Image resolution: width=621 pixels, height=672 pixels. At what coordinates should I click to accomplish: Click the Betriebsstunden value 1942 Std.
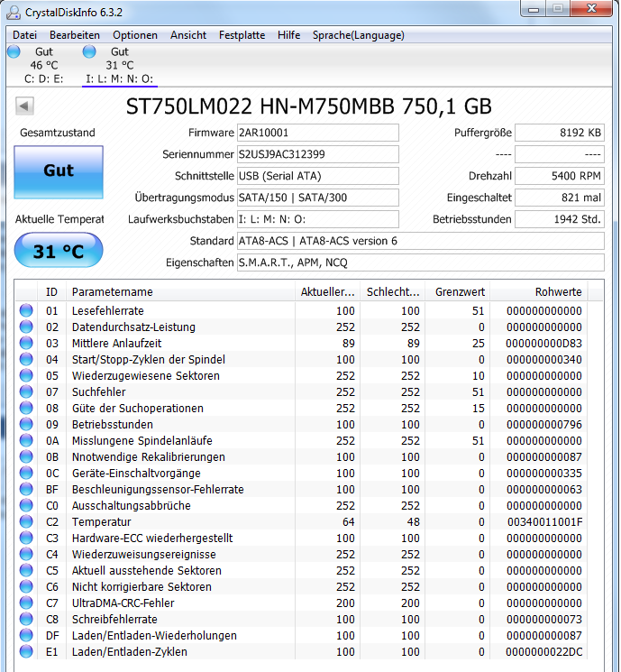click(x=560, y=219)
